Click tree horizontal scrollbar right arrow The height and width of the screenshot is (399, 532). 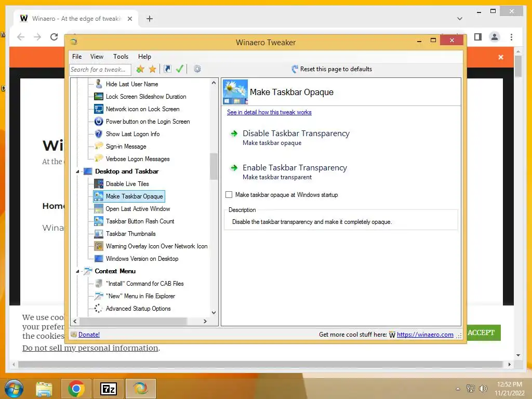205,321
